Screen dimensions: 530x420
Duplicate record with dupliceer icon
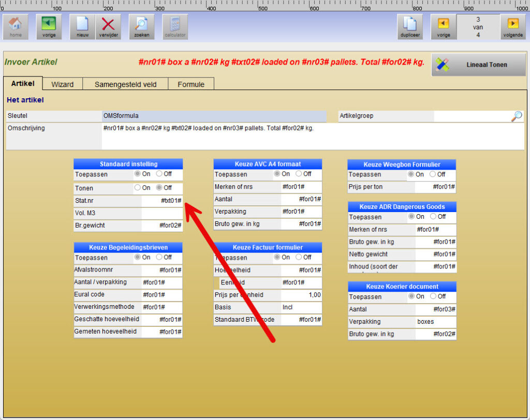[x=410, y=27]
